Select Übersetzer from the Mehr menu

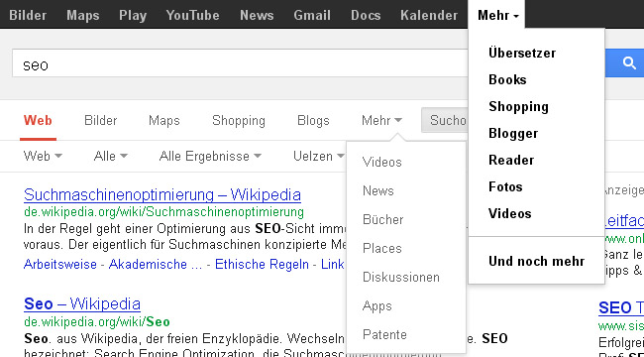point(522,54)
